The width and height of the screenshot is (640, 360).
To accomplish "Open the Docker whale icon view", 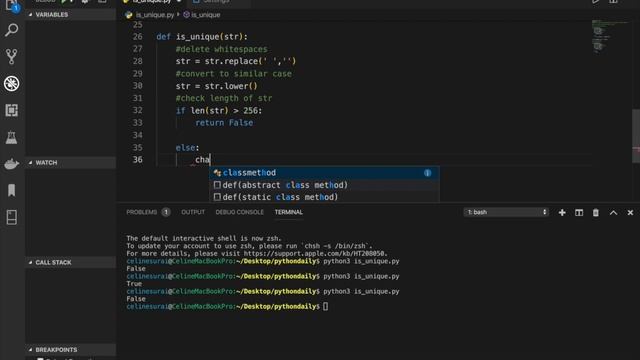I will (11, 164).
